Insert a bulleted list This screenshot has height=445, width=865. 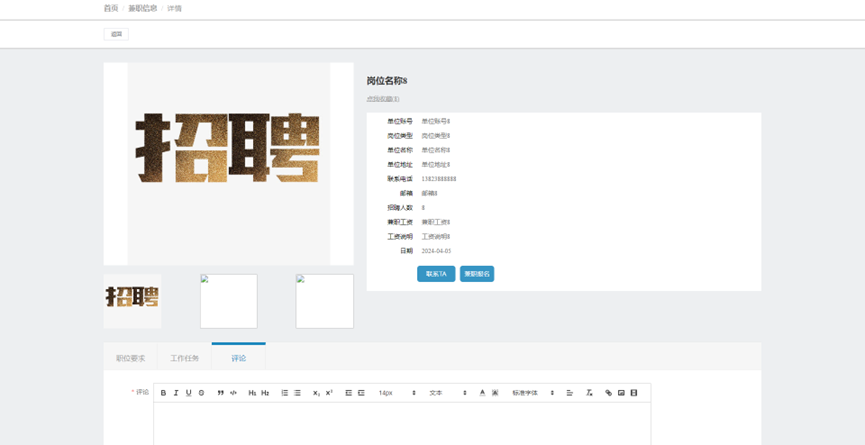pyautogui.click(x=297, y=393)
